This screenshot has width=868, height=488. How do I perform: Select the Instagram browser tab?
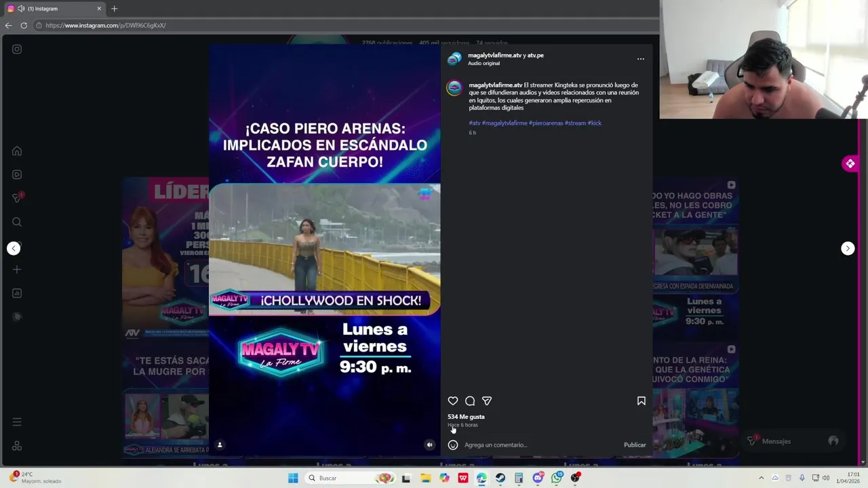[54, 9]
